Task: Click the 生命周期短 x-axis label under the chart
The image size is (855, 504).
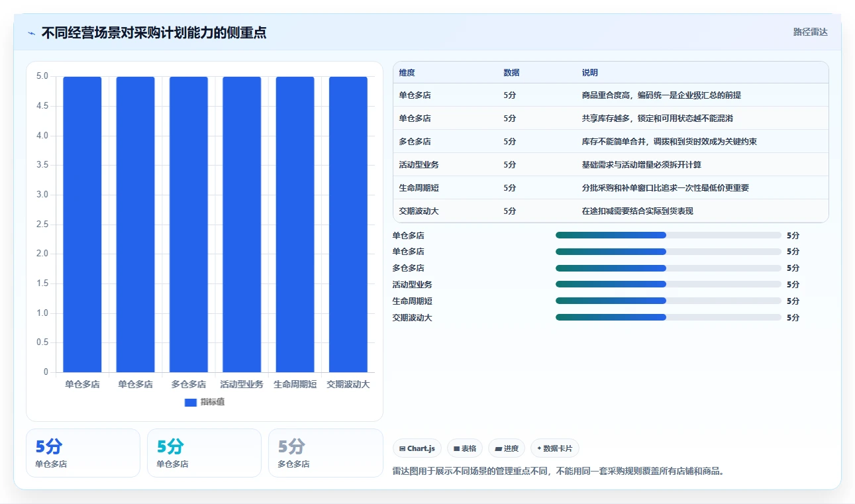Action: [295, 384]
